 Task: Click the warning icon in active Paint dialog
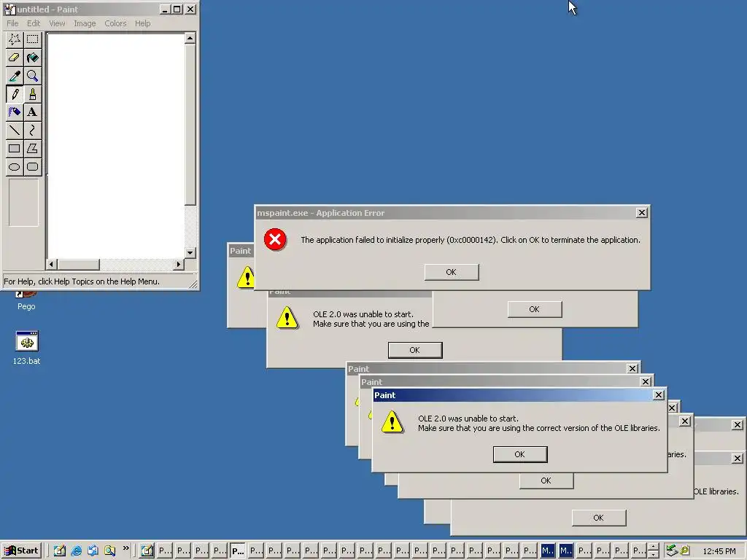392,422
